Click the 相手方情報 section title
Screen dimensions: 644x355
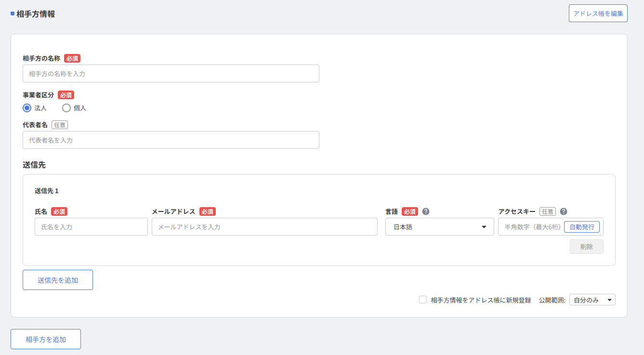point(36,14)
